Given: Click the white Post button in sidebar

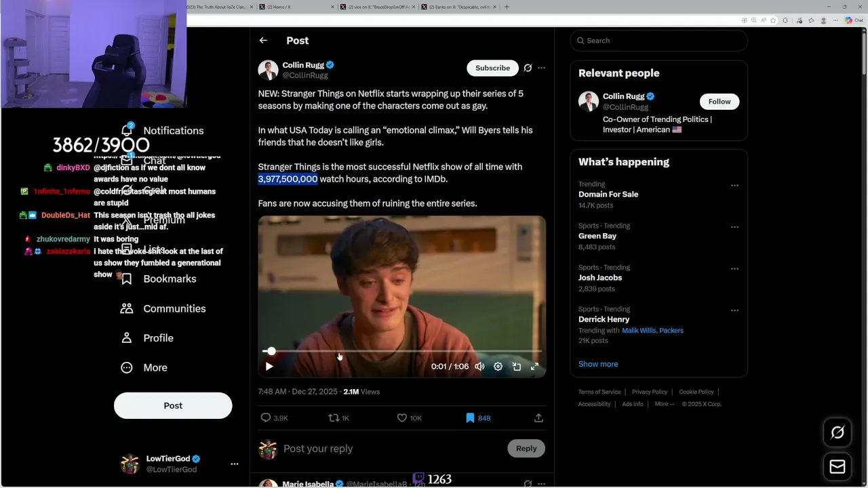Looking at the screenshot, I should 173,405.
